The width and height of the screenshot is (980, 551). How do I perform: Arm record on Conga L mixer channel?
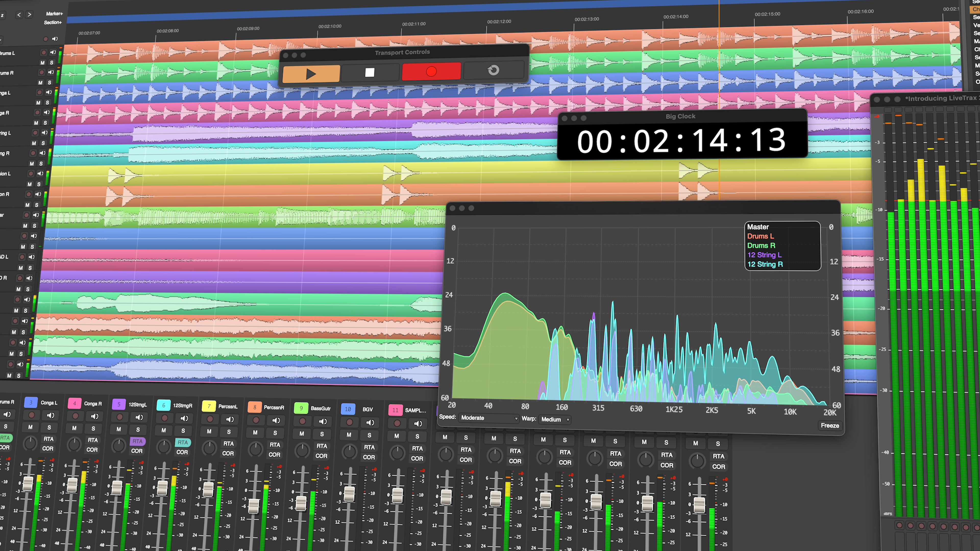pyautogui.click(x=32, y=415)
